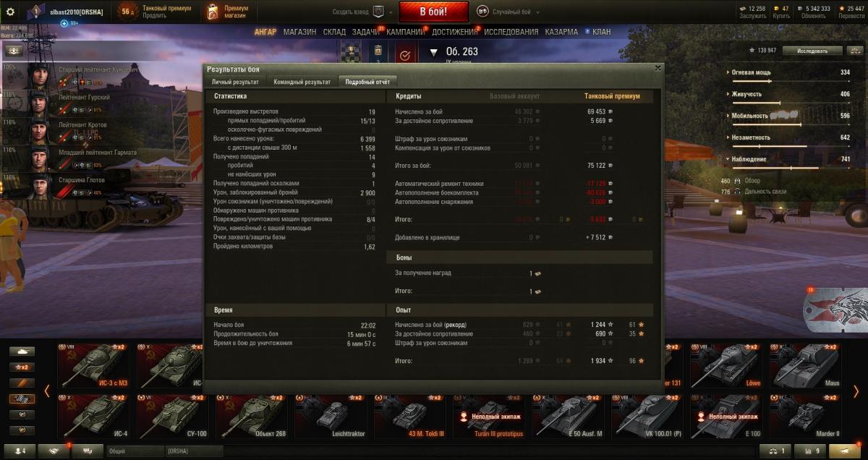Open the contacts list icon in bottom bar

[x=20, y=451]
